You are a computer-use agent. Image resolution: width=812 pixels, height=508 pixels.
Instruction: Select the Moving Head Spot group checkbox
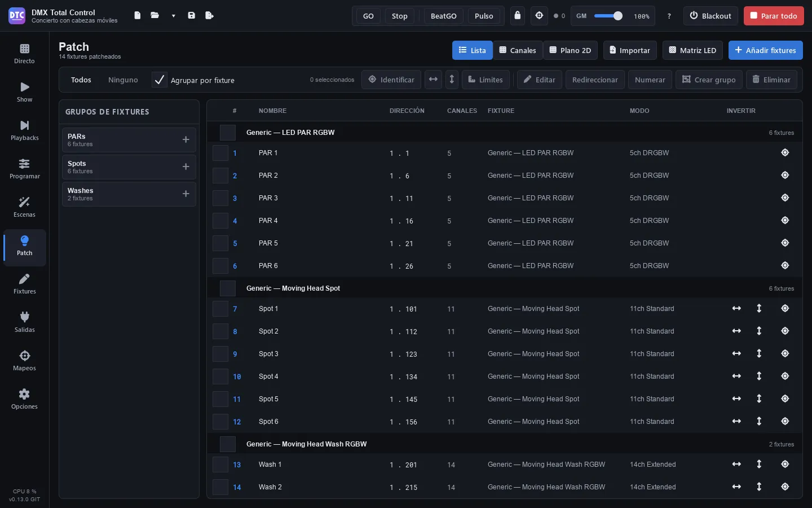[227, 288]
